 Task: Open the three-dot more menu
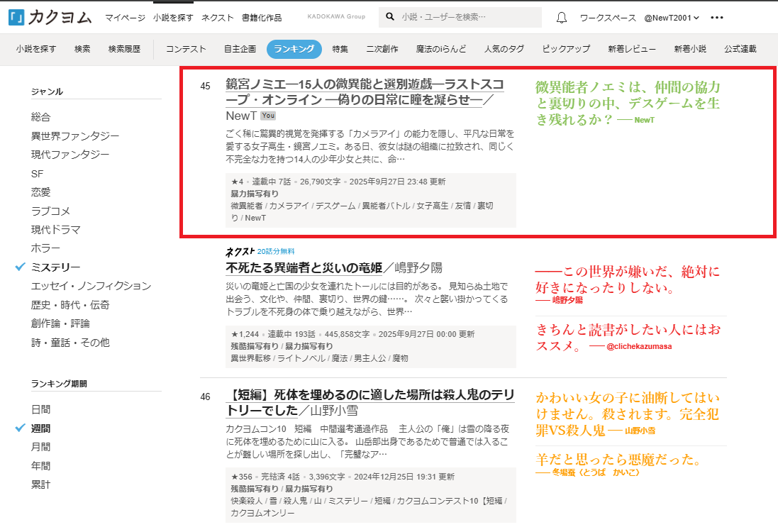coord(717,17)
